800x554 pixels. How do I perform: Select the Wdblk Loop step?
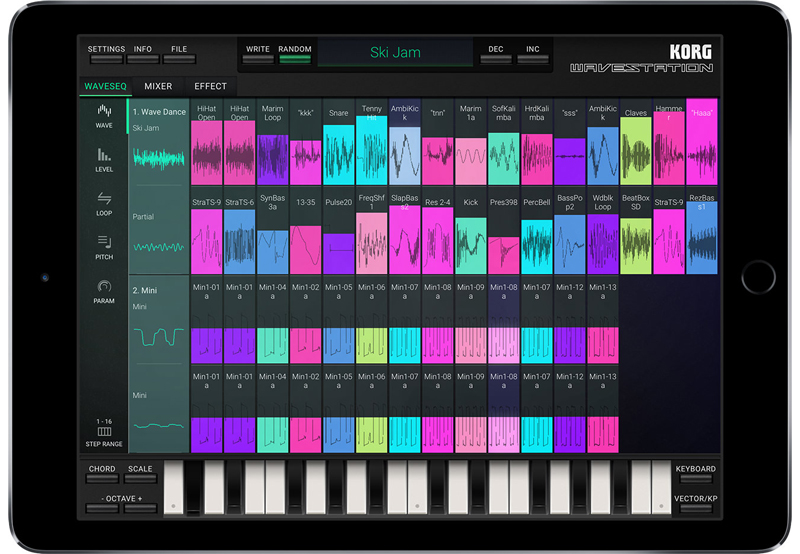point(603,232)
